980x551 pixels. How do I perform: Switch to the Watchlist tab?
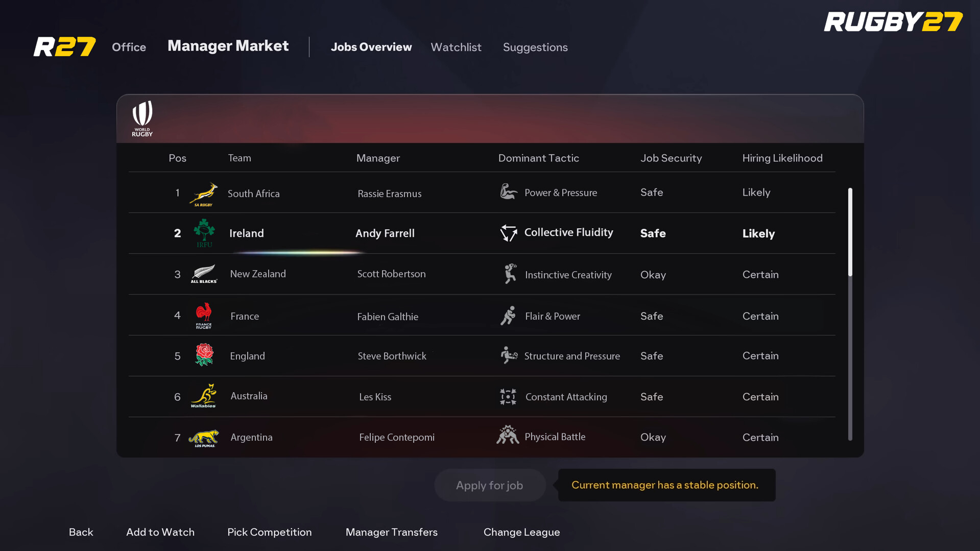[x=456, y=47]
